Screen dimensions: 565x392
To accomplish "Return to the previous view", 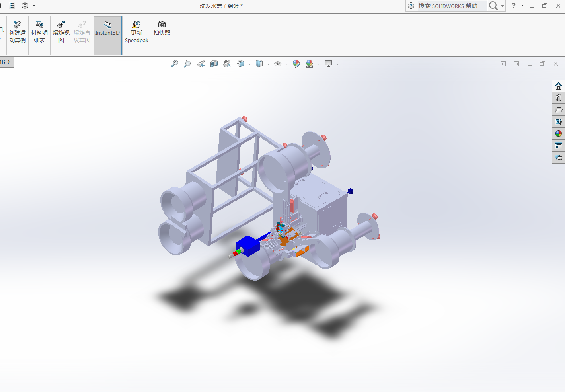I will pos(201,64).
